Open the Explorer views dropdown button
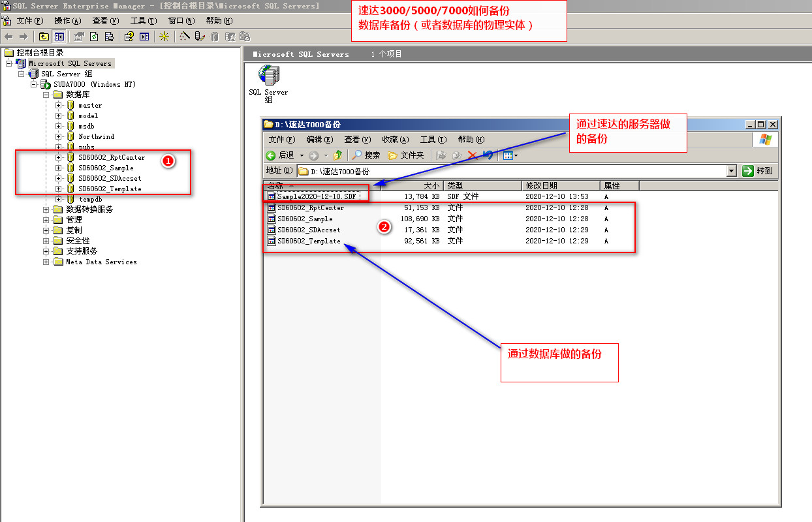This screenshot has height=522, width=812. click(510, 155)
